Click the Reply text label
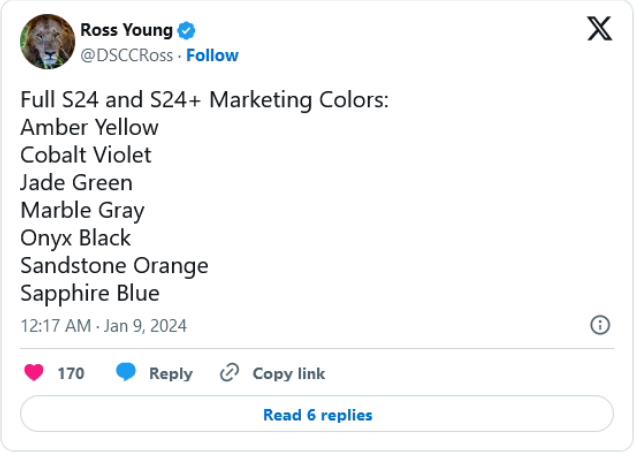The width and height of the screenshot is (635, 455). 170,373
